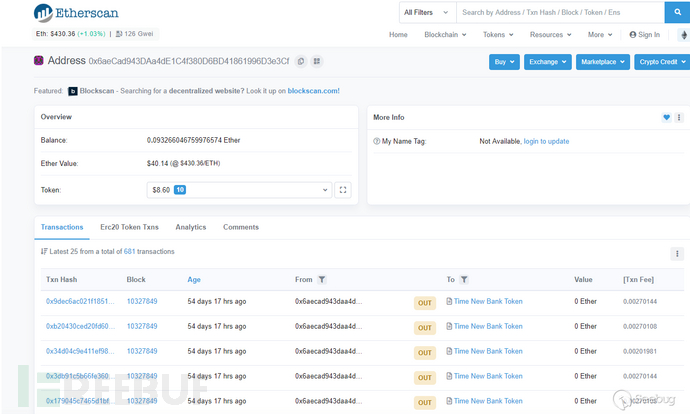Click login to update link
Viewport: 690px width, 414px height.
pos(546,141)
